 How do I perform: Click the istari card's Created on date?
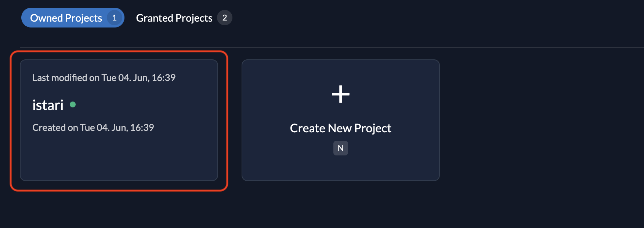click(x=93, y=128)
